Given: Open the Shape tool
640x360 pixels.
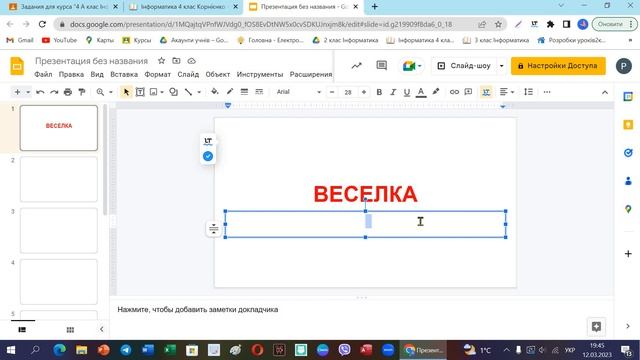Looking at the screenshot, I should [x=173, y=92].
